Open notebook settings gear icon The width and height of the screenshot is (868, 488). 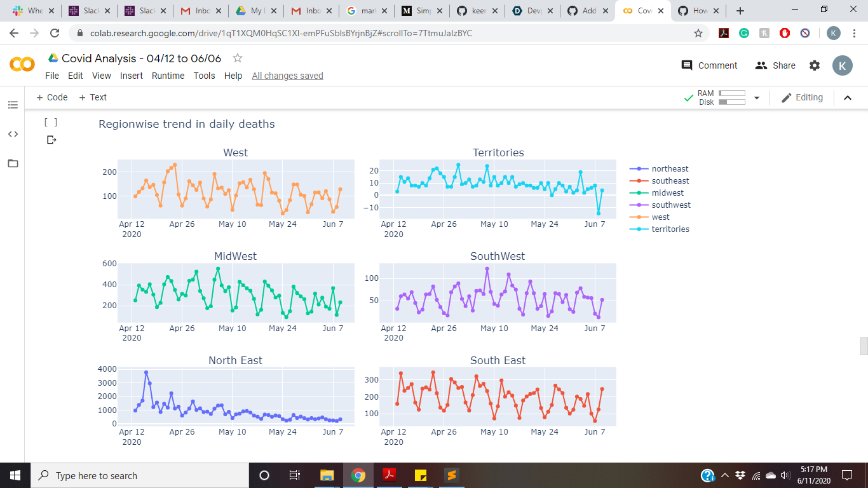click(815, 65)
